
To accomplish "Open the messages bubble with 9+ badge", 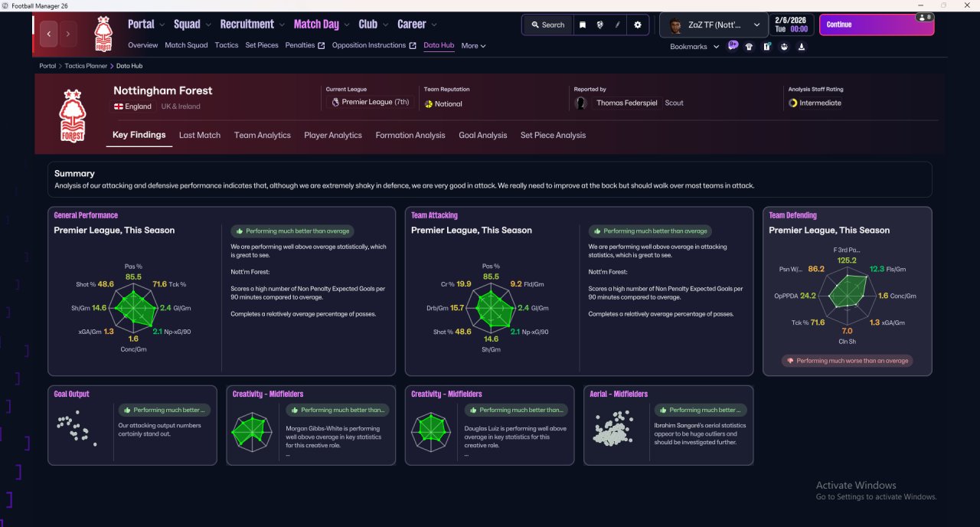I will tap(733, 46).
